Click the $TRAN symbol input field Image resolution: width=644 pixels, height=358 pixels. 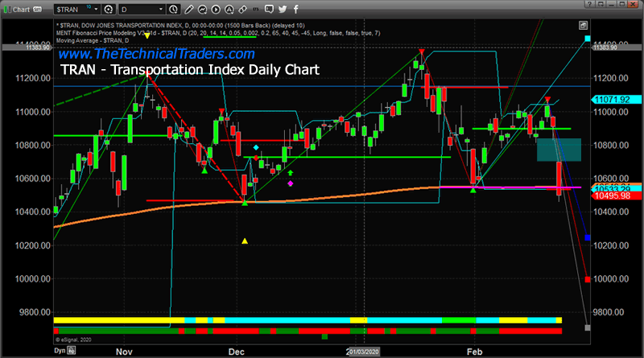pyautogui.click(x=73, y=9)
